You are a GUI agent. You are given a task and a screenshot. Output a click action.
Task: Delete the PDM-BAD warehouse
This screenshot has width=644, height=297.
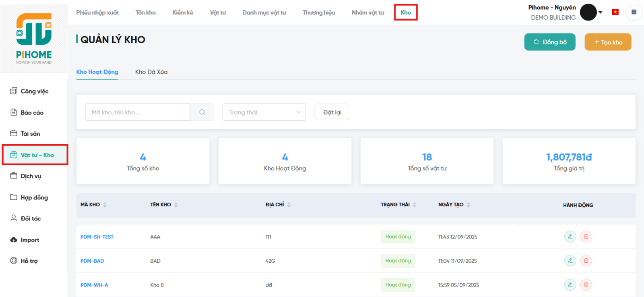(x=586, y=261)
